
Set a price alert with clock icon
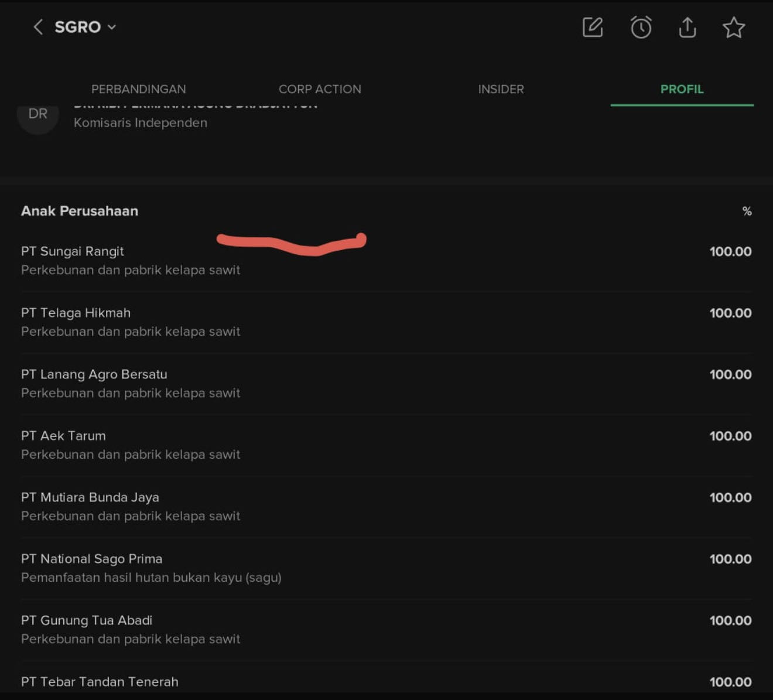(x=641, y=27)
